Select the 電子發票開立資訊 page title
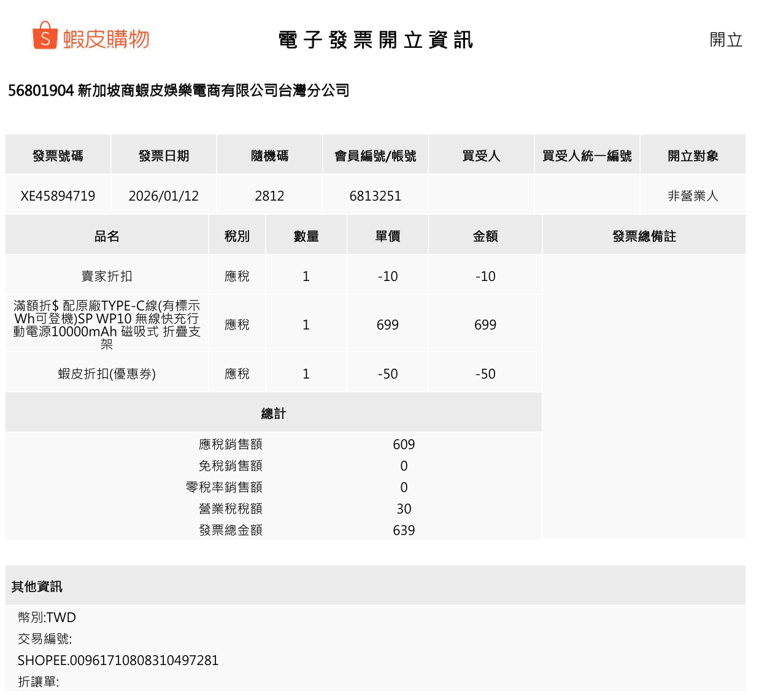The image size is (762, 700). pos(375,40)
